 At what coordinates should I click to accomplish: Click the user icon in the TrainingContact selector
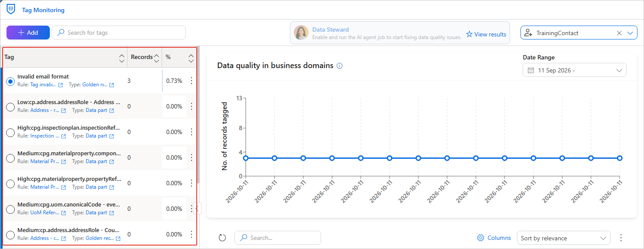(528, 33)
